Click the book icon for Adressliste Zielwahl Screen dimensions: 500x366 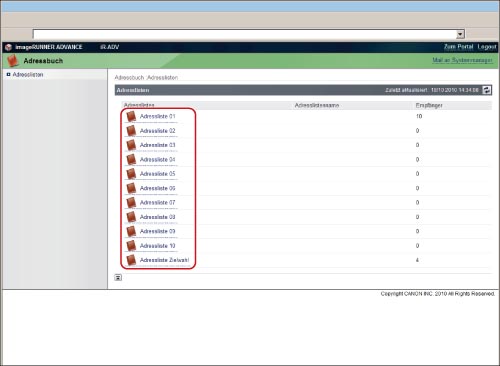131,260
